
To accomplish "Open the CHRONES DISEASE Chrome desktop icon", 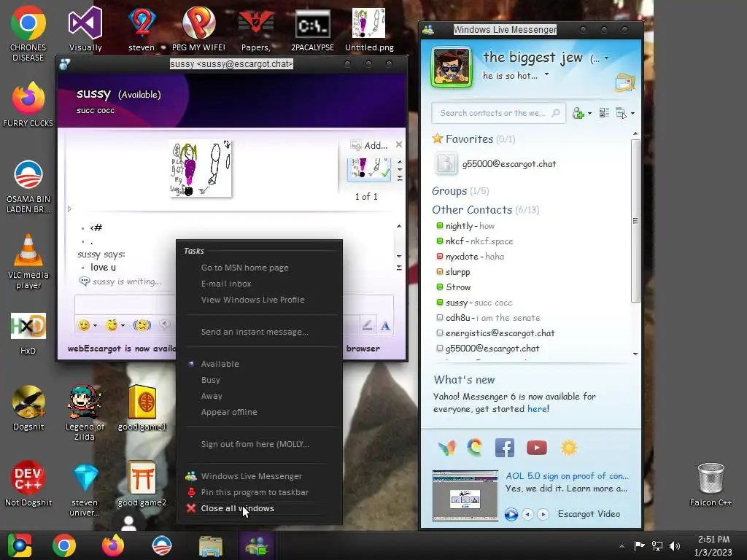I will coord(28,34).
